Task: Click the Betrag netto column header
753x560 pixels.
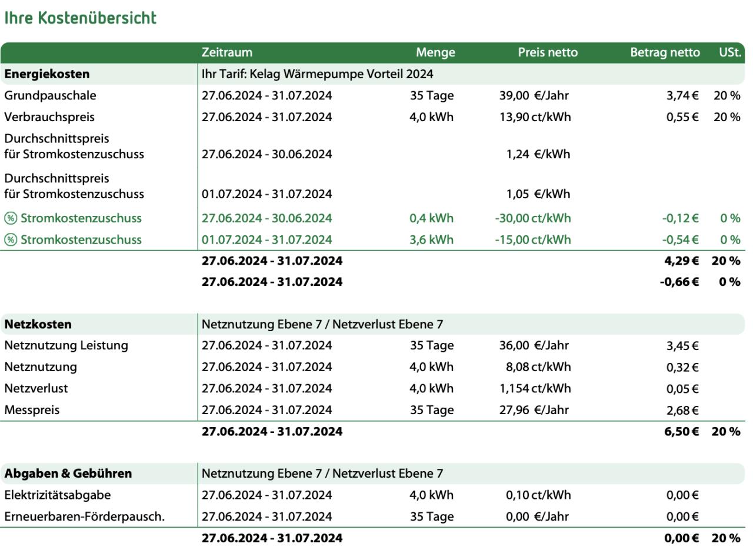Action: (665, 52)
